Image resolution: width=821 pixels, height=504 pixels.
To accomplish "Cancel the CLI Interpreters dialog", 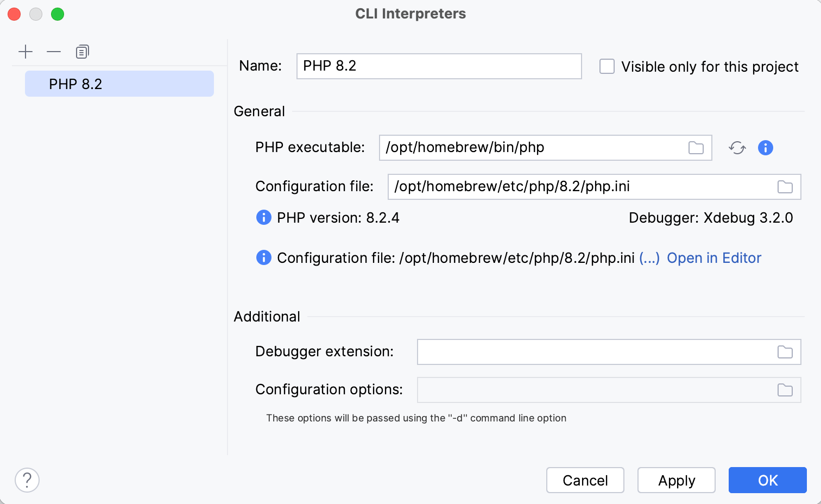I will coord(585,480).
